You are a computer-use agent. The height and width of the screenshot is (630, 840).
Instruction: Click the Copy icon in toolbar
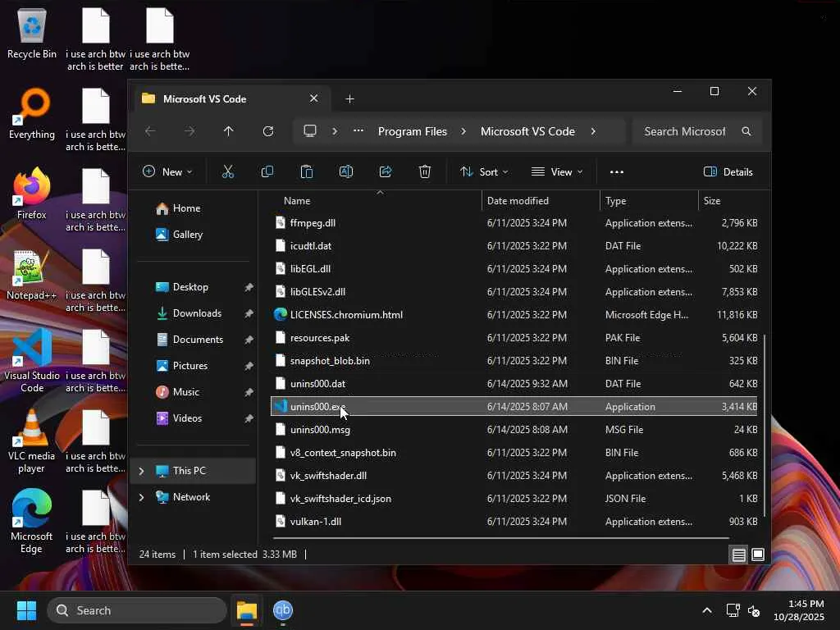point(267,172)
